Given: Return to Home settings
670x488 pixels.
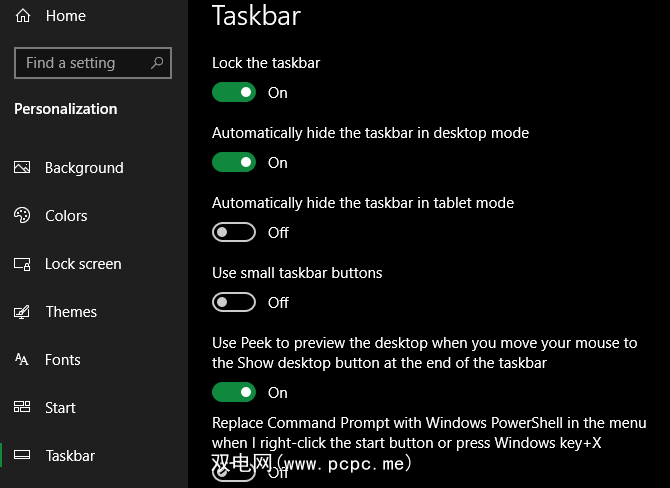Looking at the screenshot, I should (65, 16).
